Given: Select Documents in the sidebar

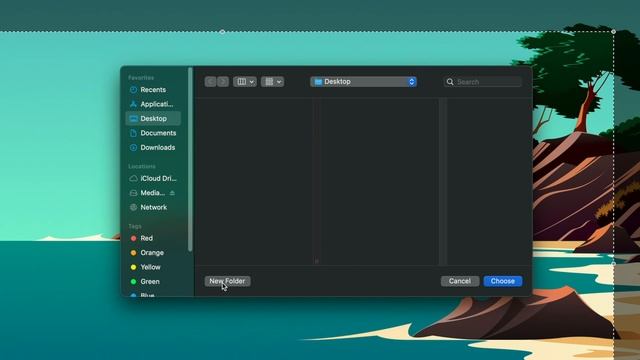Looking at the screenshot, I should 153,133.
